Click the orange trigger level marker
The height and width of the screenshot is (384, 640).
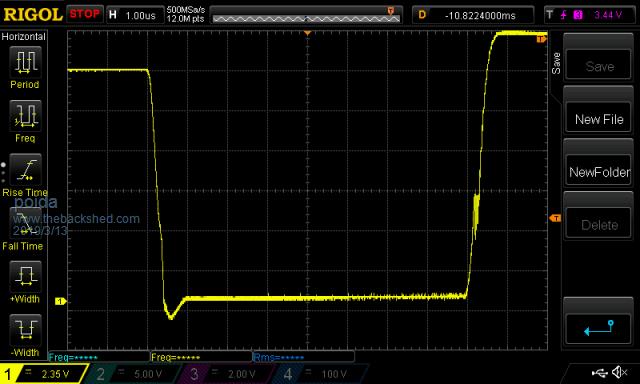555,218
